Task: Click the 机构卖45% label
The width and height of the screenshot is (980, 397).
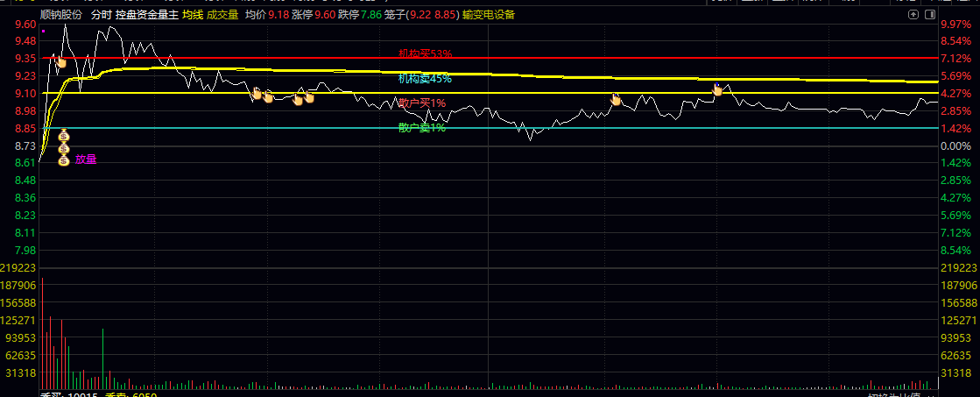Action: coord(425,79)
